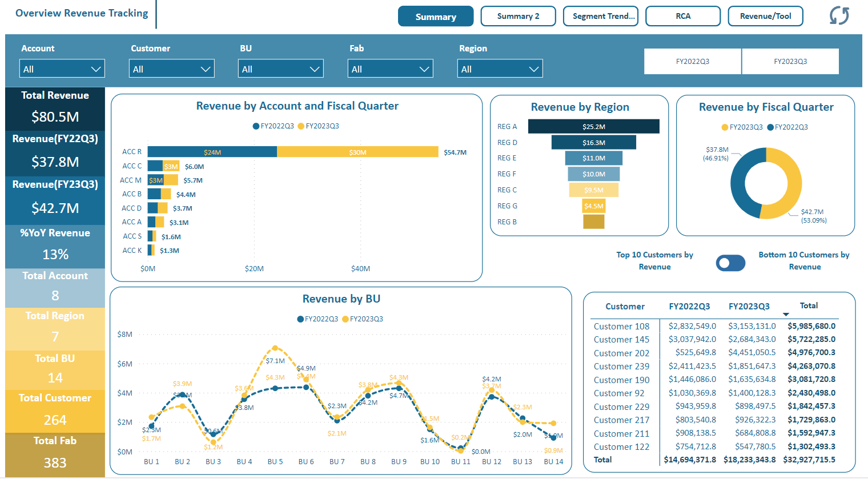Open the Revenue/Tool tab
Viewport: 868px width, 479px height.
(x=766, y=16)
